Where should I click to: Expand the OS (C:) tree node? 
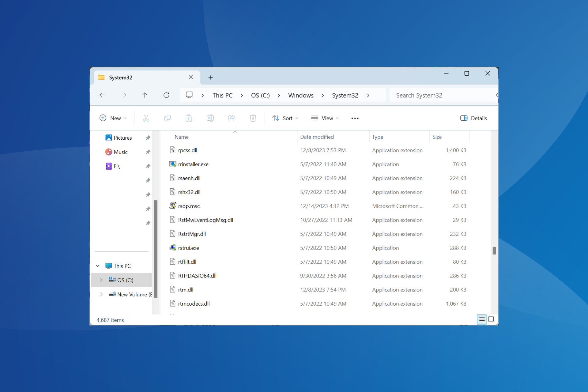tap(101, 280)
